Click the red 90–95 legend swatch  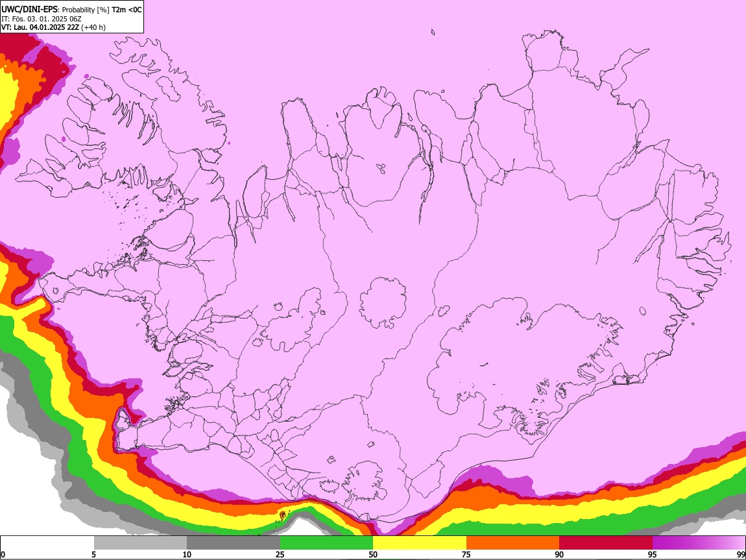click(606, 543)
